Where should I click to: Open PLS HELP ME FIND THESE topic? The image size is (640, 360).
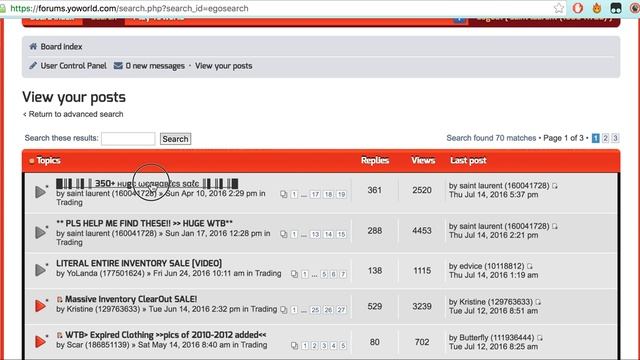tap(144, 223)
